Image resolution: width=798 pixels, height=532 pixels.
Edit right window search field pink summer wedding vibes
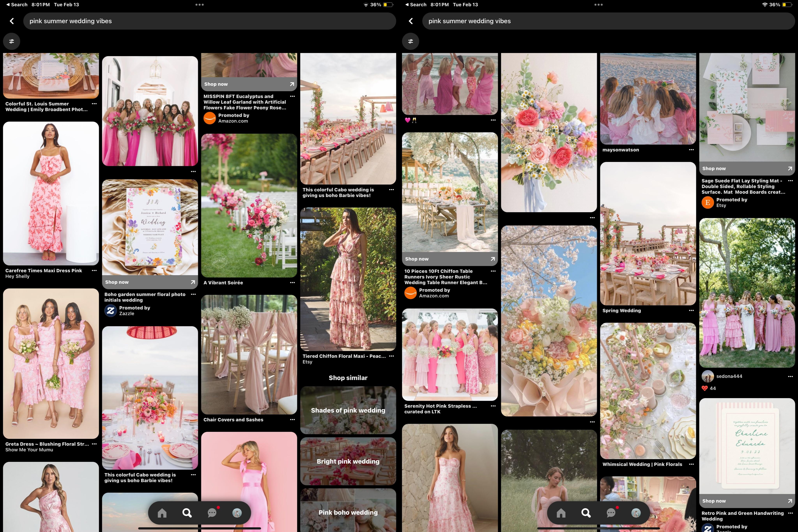(608, 21)
